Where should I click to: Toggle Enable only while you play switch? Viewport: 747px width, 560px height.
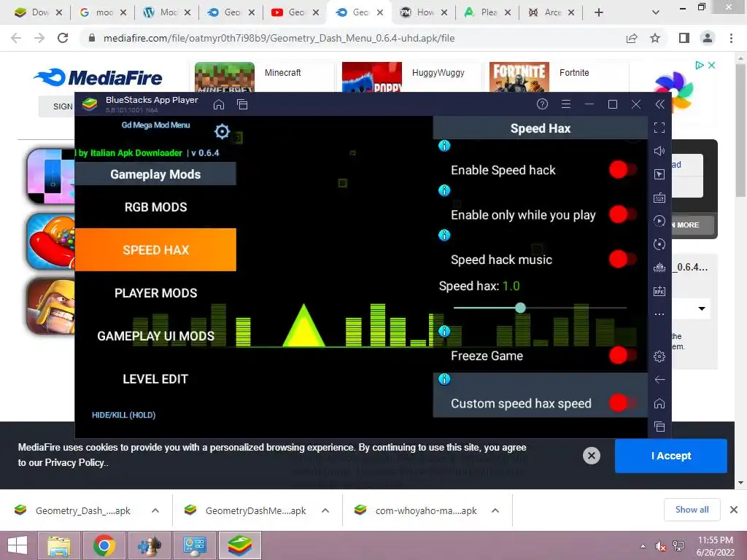[x=622, y=214]
